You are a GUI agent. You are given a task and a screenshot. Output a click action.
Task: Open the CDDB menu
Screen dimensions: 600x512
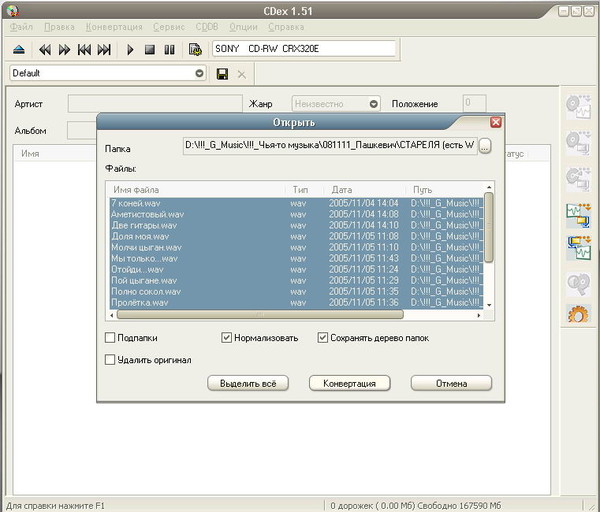pyautogui.click(x=207, y=27)
